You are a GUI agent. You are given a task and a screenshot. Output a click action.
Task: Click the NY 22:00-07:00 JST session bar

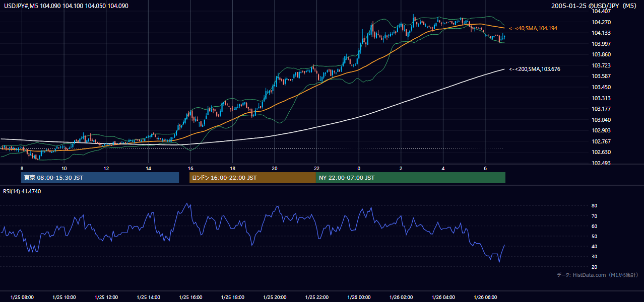[x=411, y=178]
